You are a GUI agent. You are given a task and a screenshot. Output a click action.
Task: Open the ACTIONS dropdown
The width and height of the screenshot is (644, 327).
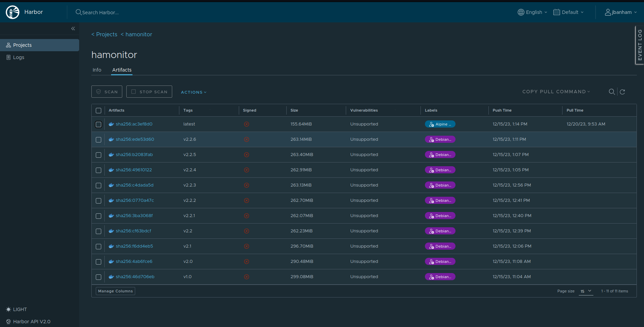[x=193, y=92]
